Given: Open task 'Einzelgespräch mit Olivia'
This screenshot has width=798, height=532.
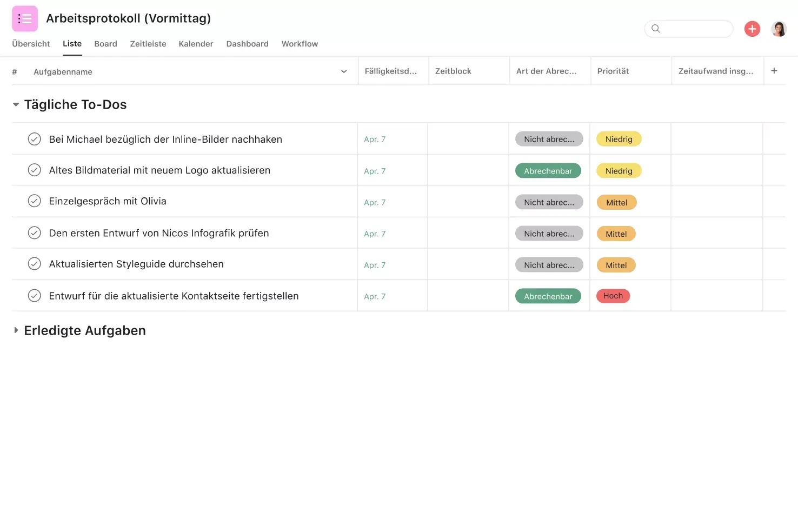Looking at the screenshot, I should 108,201.
